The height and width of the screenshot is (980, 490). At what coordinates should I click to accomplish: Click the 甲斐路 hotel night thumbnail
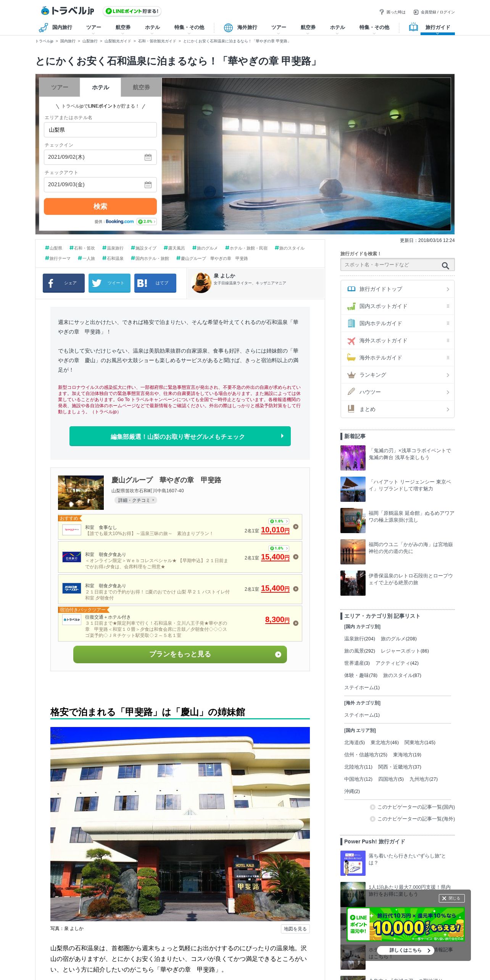click(x=81, y=493)
